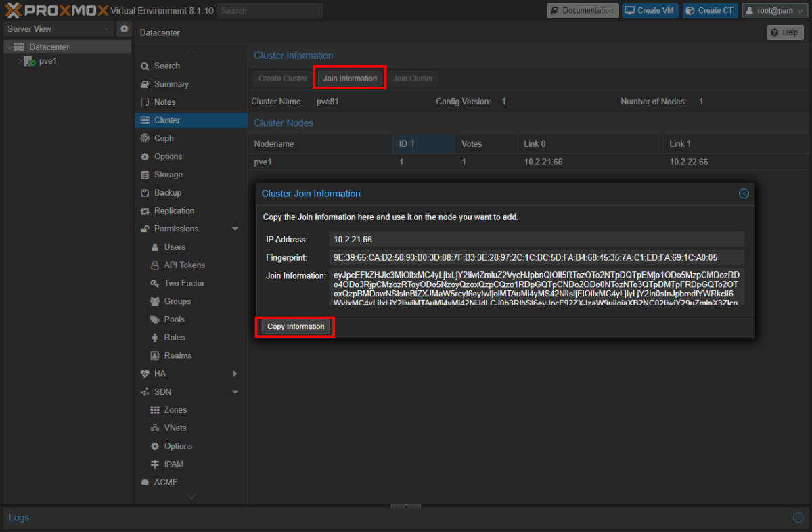Sort by the Nodename column header

tap(320, 144)
